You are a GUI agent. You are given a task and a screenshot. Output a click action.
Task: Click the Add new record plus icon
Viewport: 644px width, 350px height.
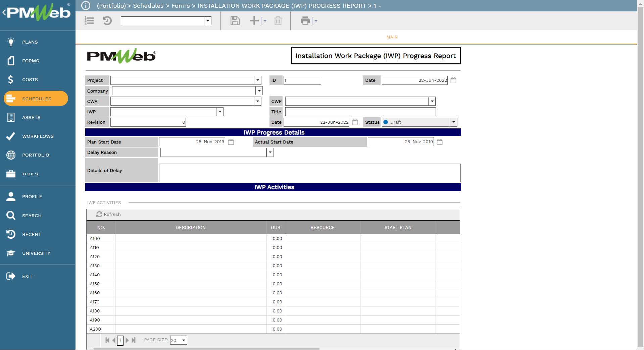point(254,21)
